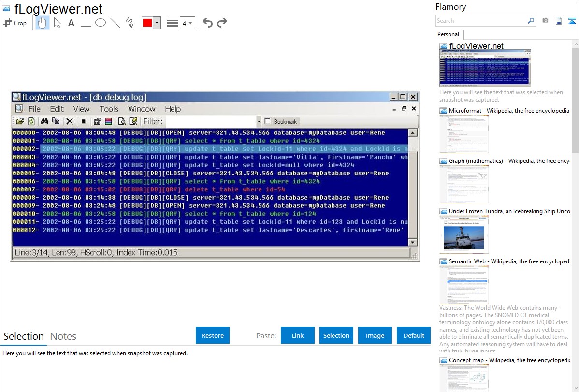579x392 pixels.
Task: Open the Personal tab in Flamory panel
Action: click(x=449, y=34)
